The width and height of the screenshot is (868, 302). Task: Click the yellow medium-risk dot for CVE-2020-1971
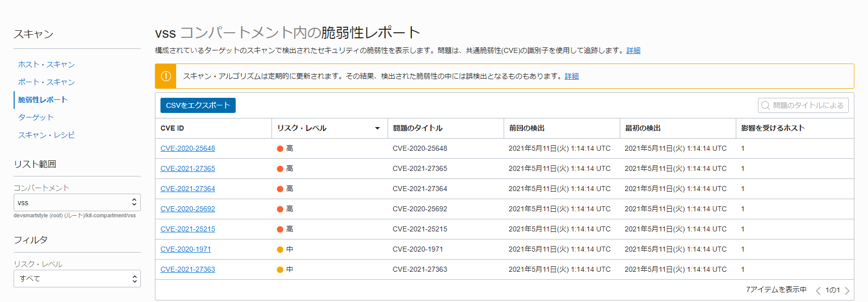click(280, 250)
